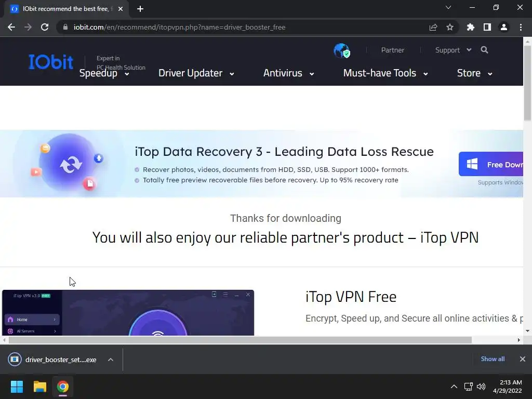Open the volume tray icon
532x399 pixels.
pyautogui.click(x=481, y=387)
